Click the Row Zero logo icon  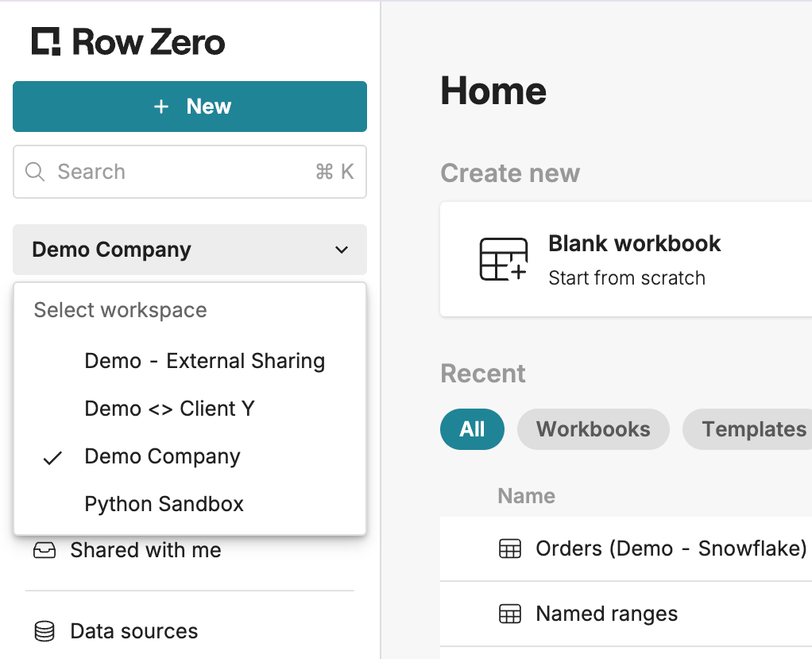pos(46,41)
